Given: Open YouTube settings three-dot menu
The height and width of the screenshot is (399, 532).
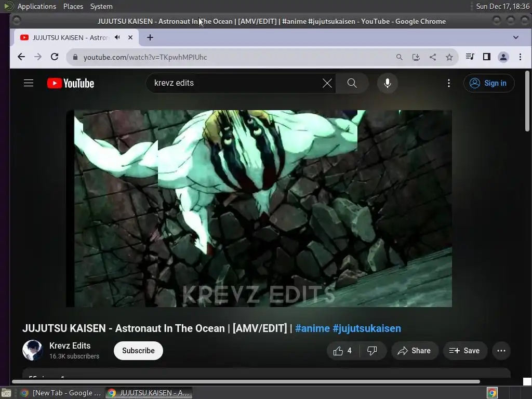Looking at the screenshot, I should point(449,83).
